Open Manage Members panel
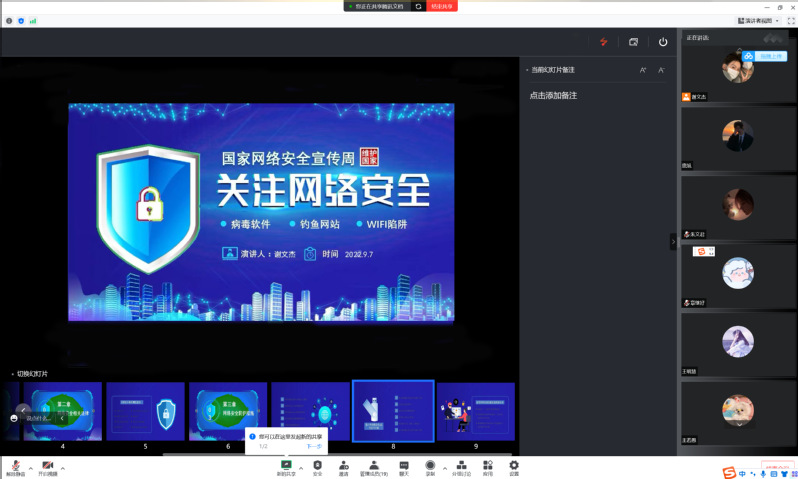Screen dimensions: 798x479 click(373, 465)
